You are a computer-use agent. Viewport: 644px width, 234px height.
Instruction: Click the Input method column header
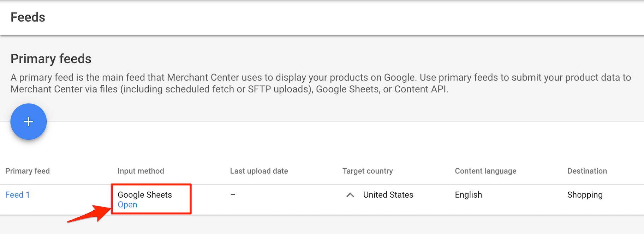point(141,171)
